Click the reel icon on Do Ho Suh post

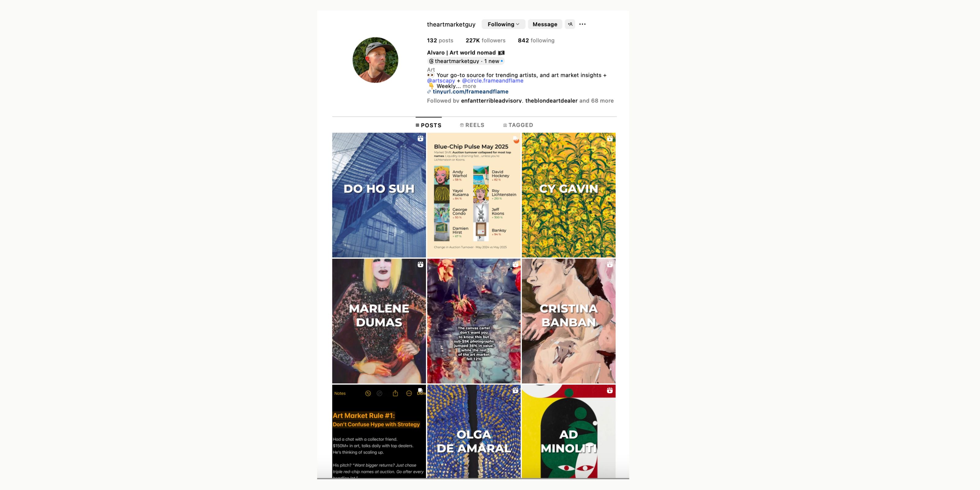(x=420, y=139)
